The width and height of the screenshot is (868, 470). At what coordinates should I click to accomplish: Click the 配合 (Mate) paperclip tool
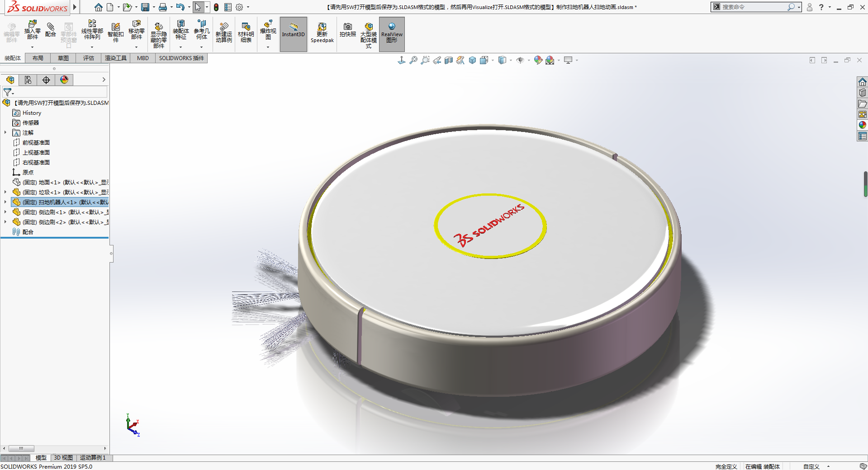pyautogui.click(x=51, y=31)
